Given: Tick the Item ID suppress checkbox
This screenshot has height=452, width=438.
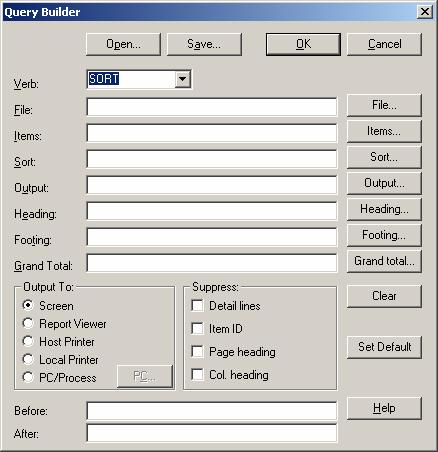Looking at the screenshot, I should 197,329.
